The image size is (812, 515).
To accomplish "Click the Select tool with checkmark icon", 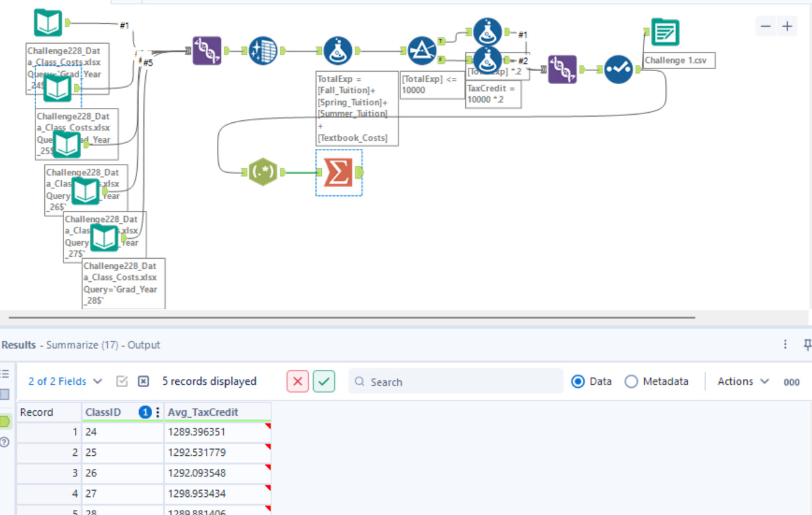I will pyautogui.click(x=618, y=70).
